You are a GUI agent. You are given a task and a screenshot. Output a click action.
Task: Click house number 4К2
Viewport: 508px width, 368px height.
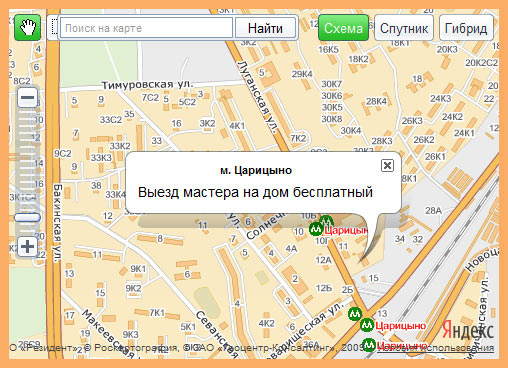(267, 323)
